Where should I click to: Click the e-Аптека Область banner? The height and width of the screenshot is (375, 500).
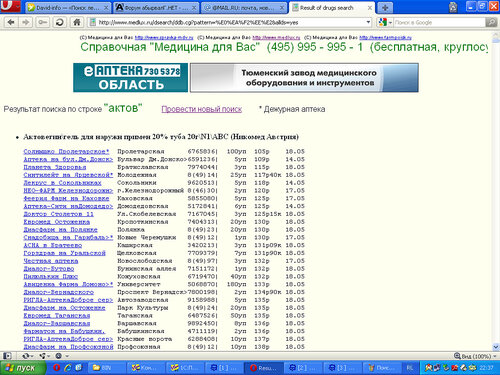click(130, 77)
